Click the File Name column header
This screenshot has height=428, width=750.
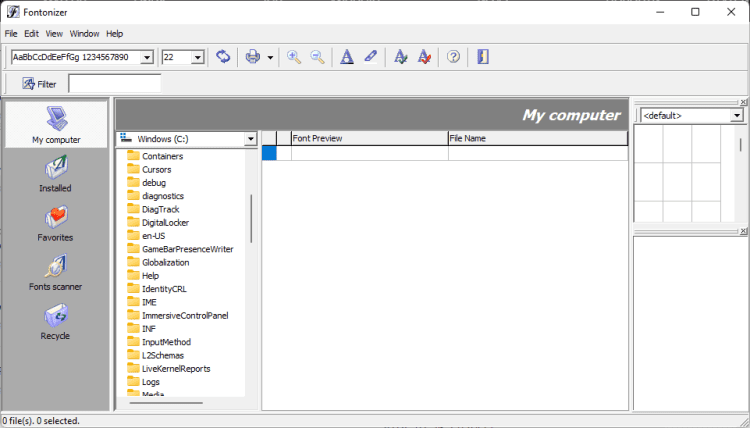click(x=538, y=139)
